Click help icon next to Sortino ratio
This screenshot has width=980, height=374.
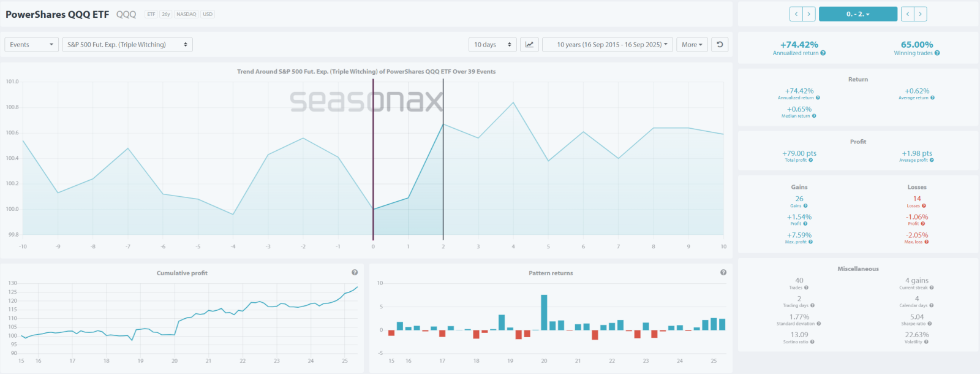812,342
